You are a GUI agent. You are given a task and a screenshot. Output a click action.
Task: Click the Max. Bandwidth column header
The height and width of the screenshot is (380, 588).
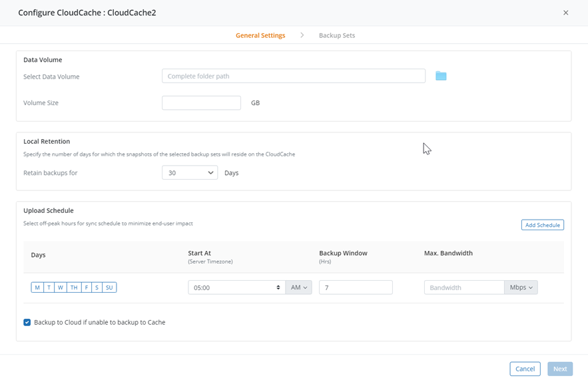448,253
